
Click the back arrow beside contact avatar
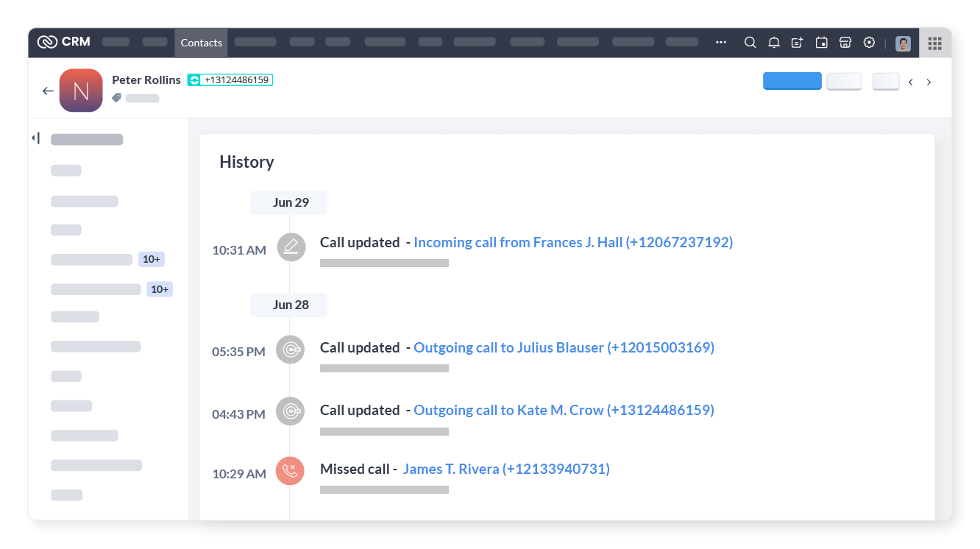pyautogui.click(x=48, y=91)
